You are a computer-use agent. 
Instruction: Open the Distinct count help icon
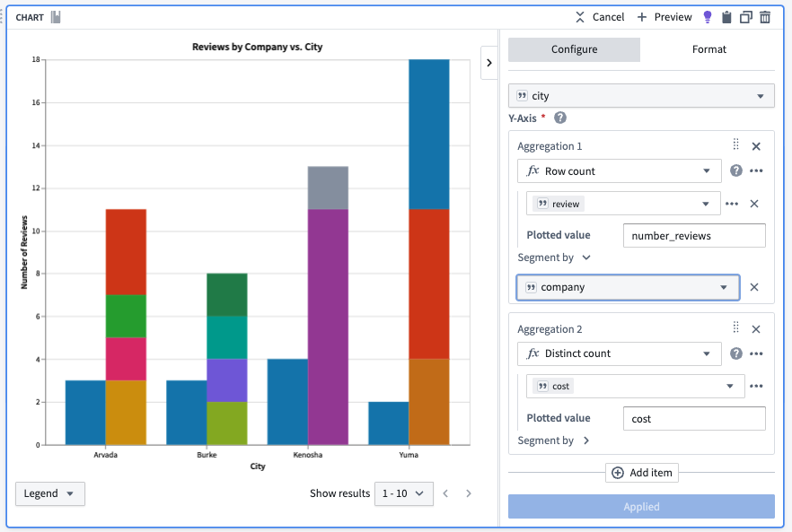736,353
